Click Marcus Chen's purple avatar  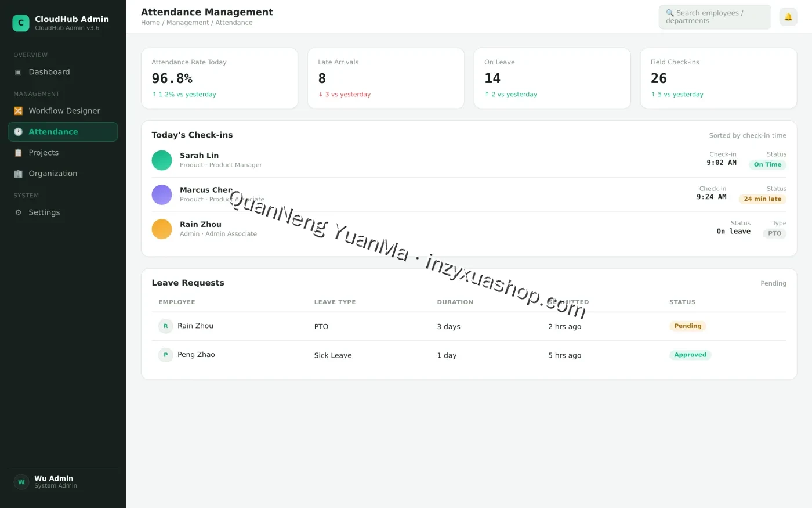click(162, 194)
